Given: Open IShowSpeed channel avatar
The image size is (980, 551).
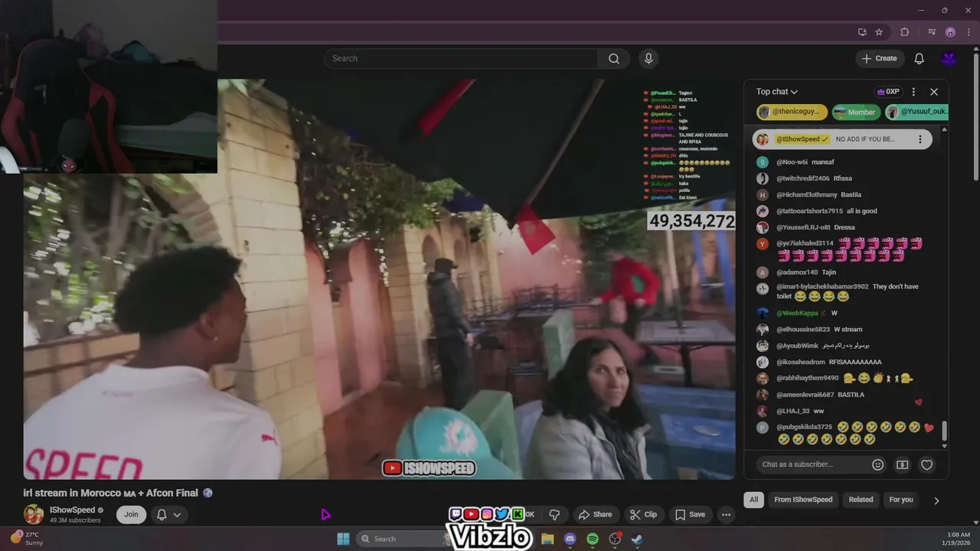Looking at the screenshot, I should [34, 514].
